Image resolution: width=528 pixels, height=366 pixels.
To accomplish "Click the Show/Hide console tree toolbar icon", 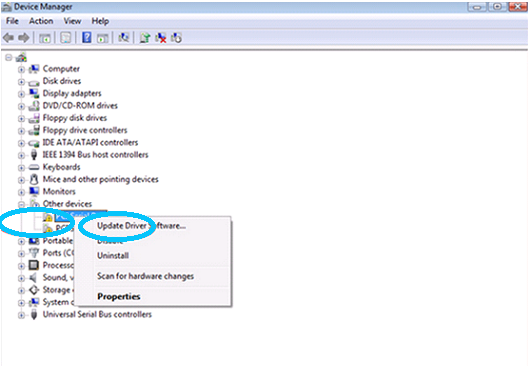I will [x=44, y=38].
